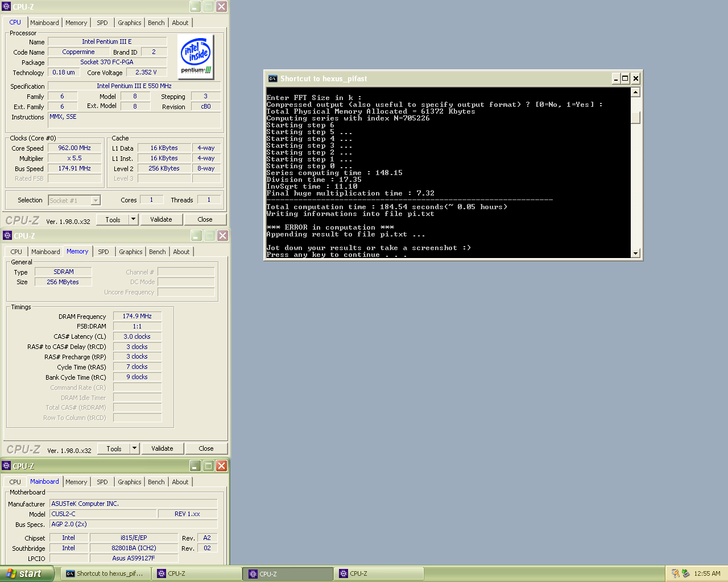
Task: Open Graphics tab in top CPU-Z window
Action: tap(130, 23)
